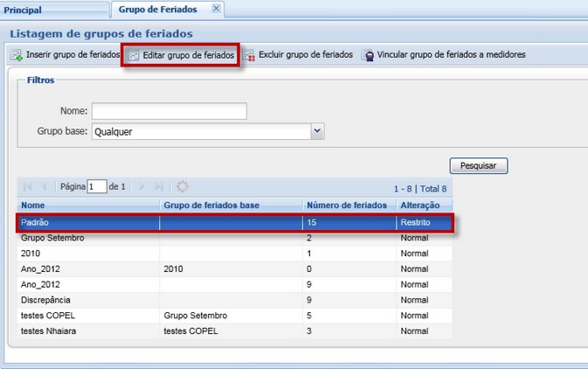Click into the Nome filter field
Image resolution: width=588 pixels, height=369 pixels.
click(169, 111)
